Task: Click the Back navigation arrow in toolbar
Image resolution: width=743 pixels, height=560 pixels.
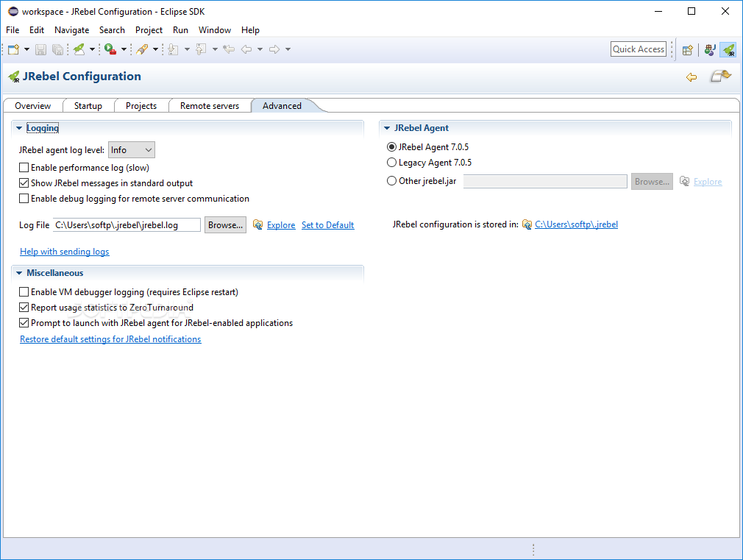Action: (246, 49)
